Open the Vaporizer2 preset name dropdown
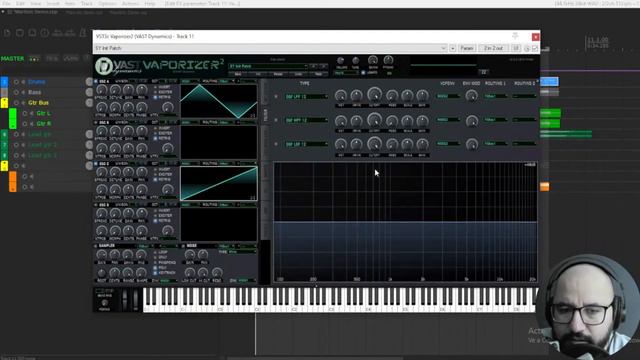640x360 pixels. (268, 66)
